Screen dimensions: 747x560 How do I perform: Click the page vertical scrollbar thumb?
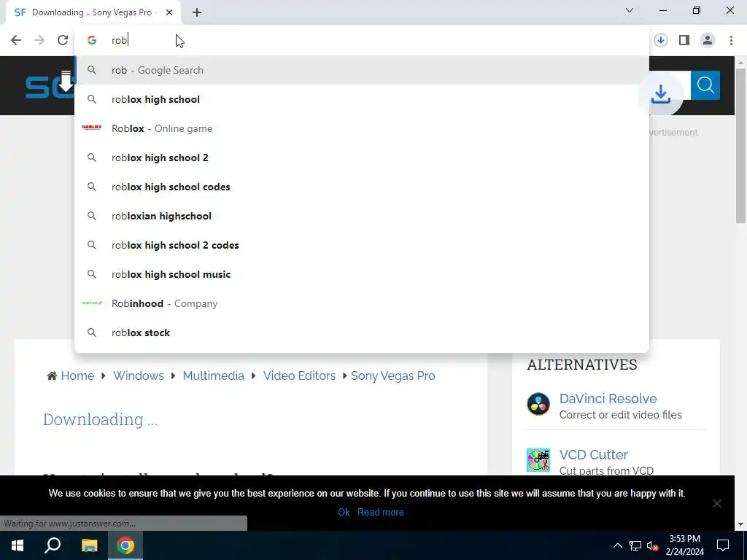(741, 145)
